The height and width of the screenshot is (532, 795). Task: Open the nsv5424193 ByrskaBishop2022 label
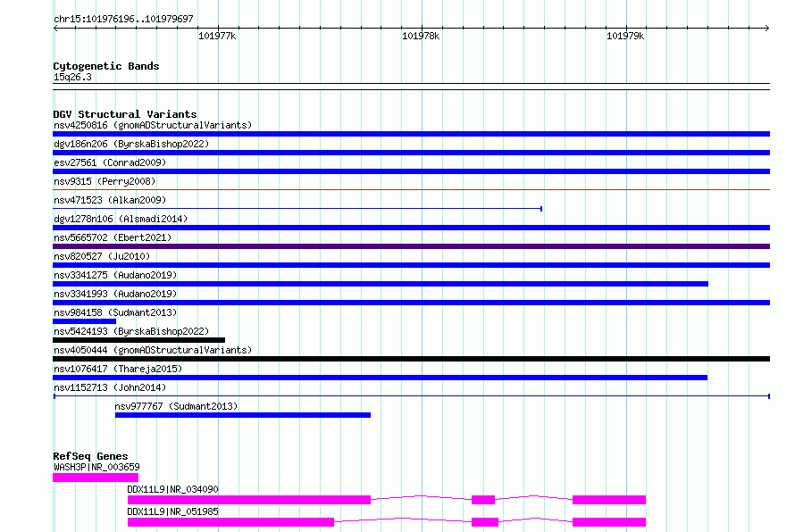point(131,331)
